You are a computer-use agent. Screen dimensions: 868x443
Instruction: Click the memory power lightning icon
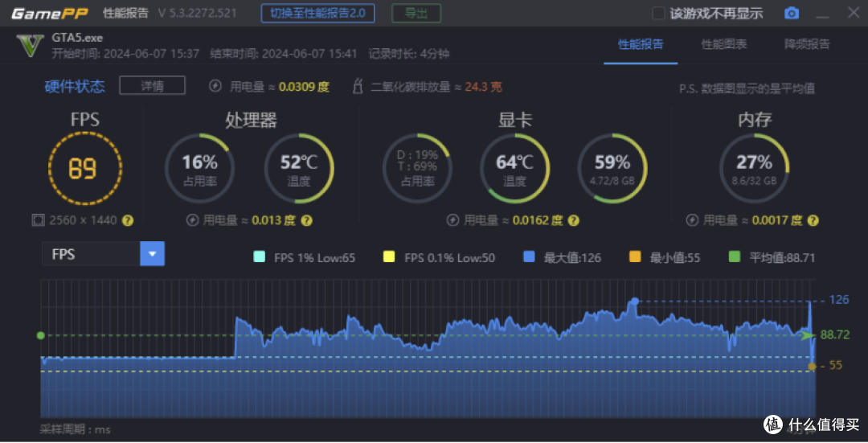(692, 220)
